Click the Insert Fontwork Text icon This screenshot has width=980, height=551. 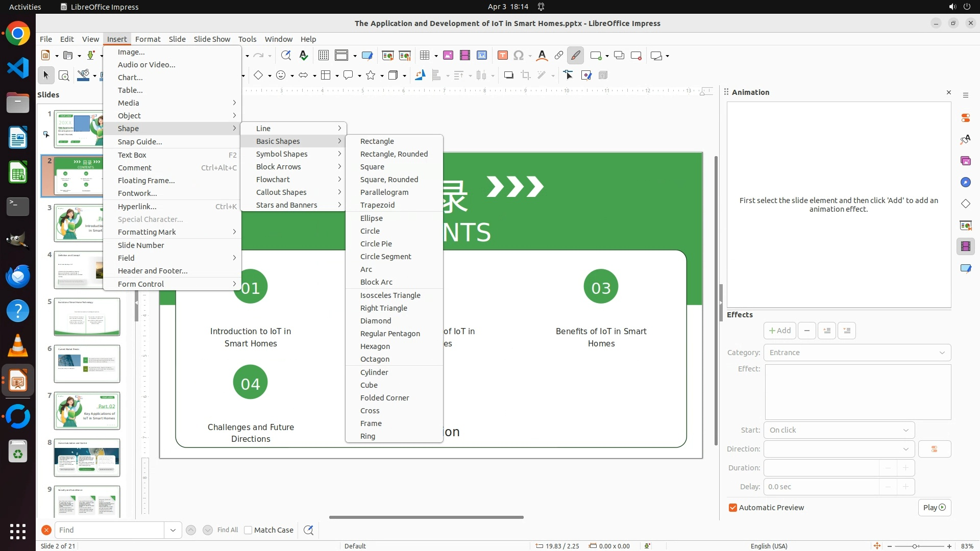pyautogui.click(x=542, y=56)
